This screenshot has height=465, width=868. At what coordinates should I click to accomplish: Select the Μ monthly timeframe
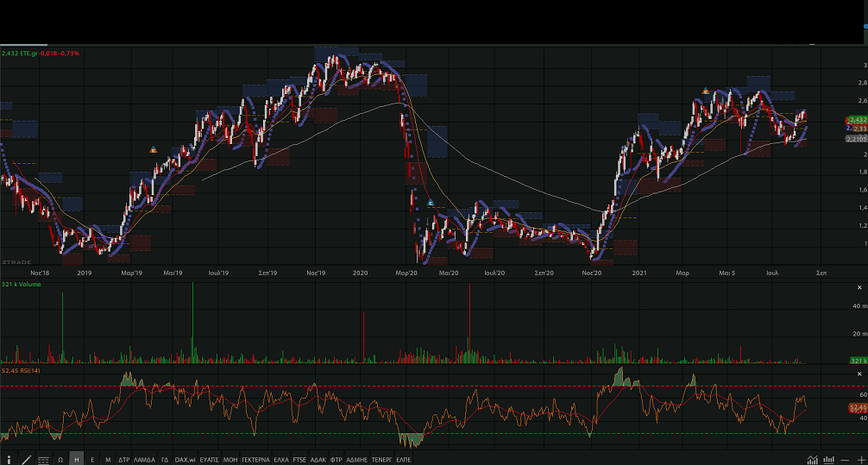[108, 460]
